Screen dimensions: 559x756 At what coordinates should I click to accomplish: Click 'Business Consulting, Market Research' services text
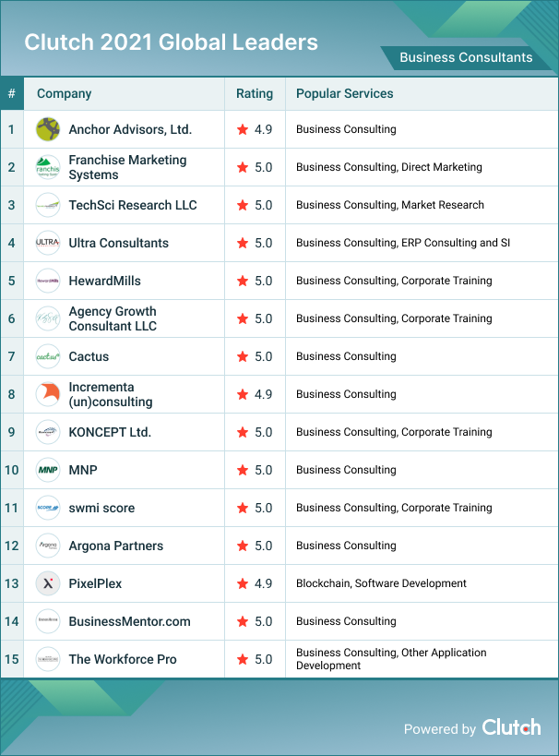pos(390,205)
